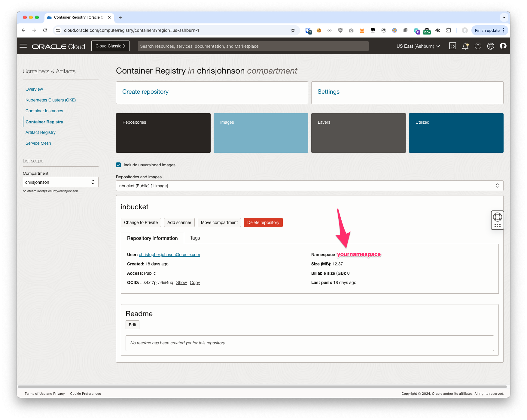The width and height of the screenshot is (527, 420).
Task: Open the Help question mark icon
Action: coord(478,46)
